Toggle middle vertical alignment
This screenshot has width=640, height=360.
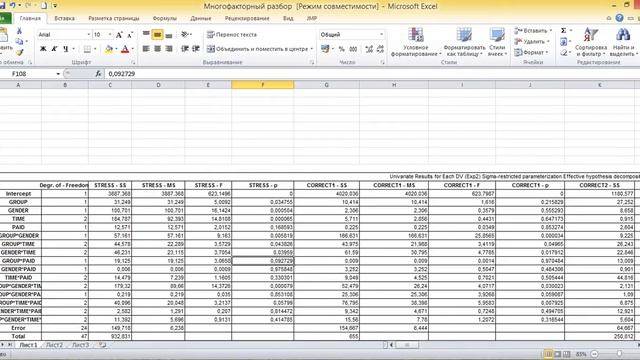click(157, 35)
